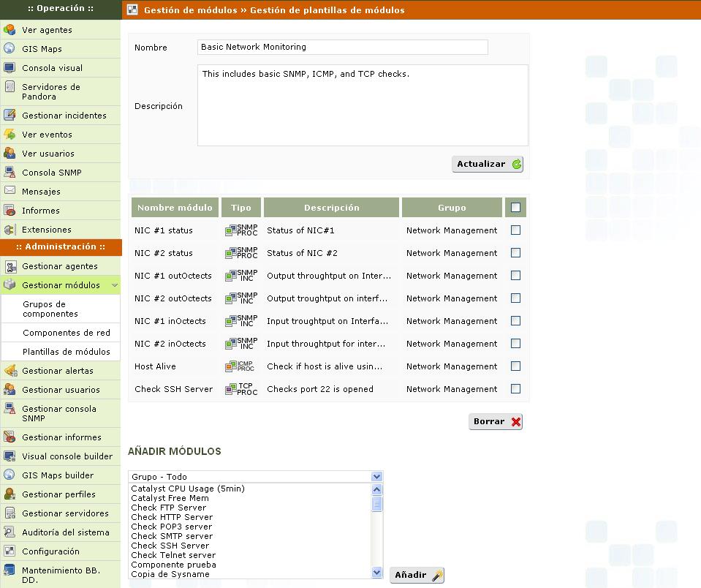Click the Mensajes envelope icon

tap(10, 191)
